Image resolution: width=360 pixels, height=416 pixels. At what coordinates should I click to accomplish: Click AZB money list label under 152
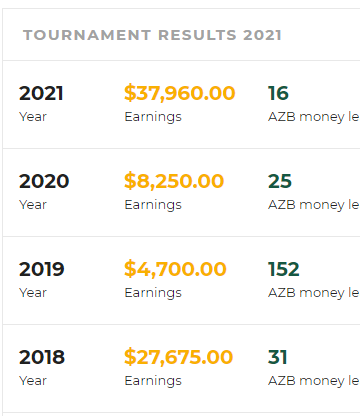coord(314,293)
